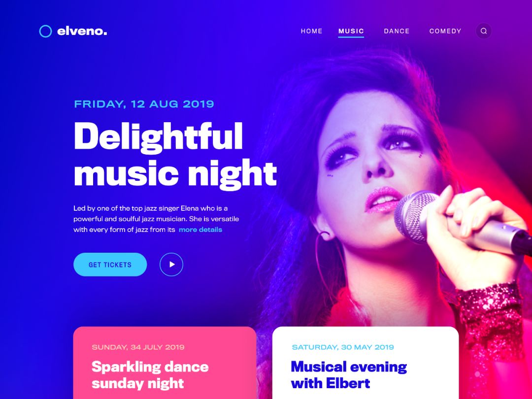Play the event video preview

[x=171, y=265]
